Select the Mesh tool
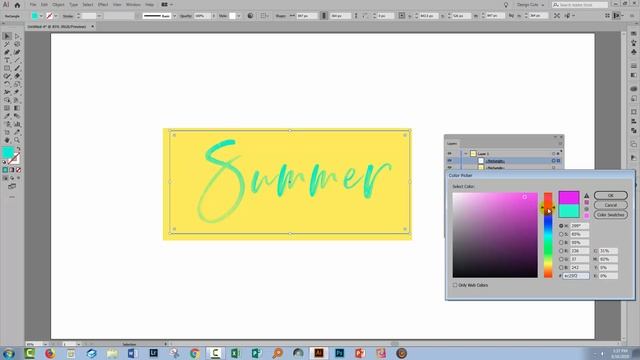Viewport: 640px width, 360px height. (7, 108)
